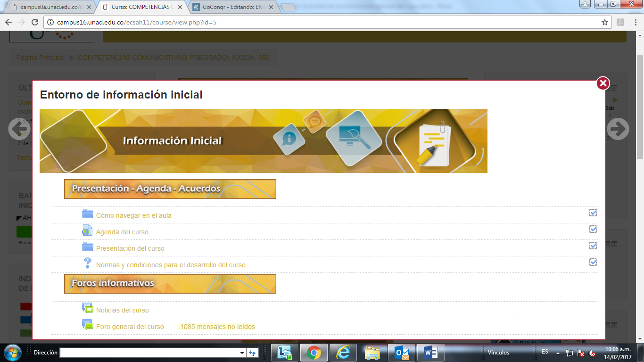Click the browser forward button
This screenshot has height=362, width=644.
[21, 22]
